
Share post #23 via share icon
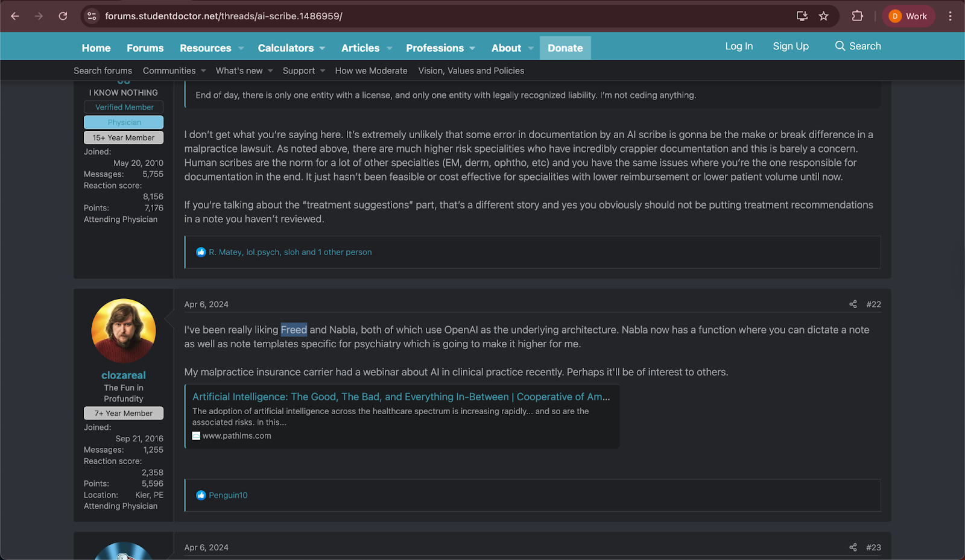(x=853, y=547)
